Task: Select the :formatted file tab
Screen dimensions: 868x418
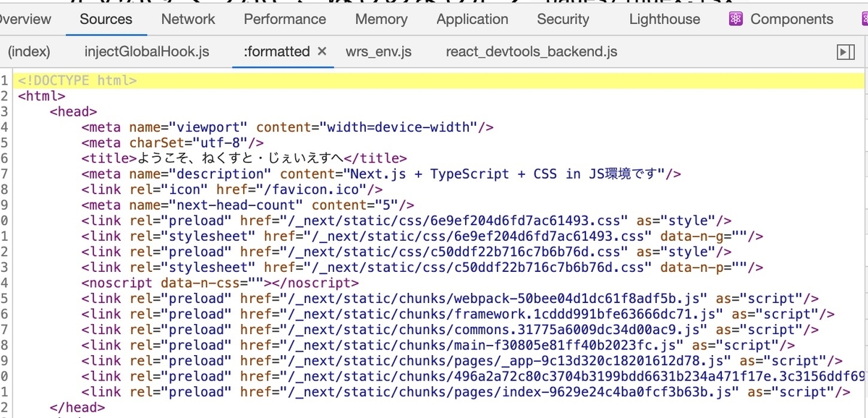Action: [276, 51]
